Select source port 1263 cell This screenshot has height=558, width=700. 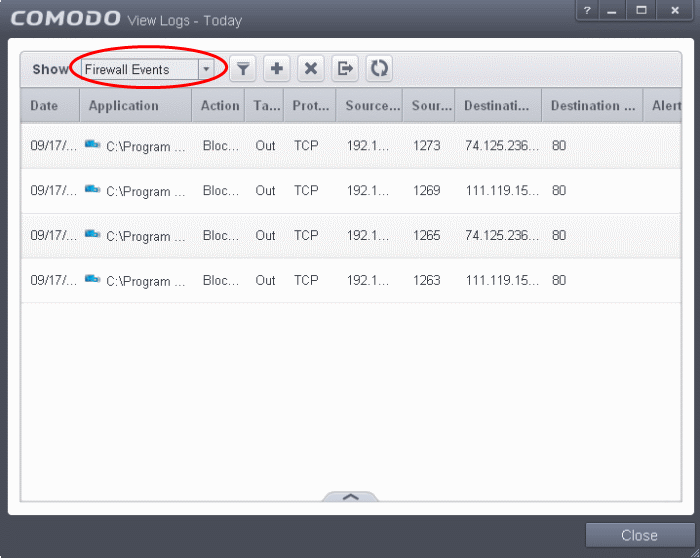point(426,280)
